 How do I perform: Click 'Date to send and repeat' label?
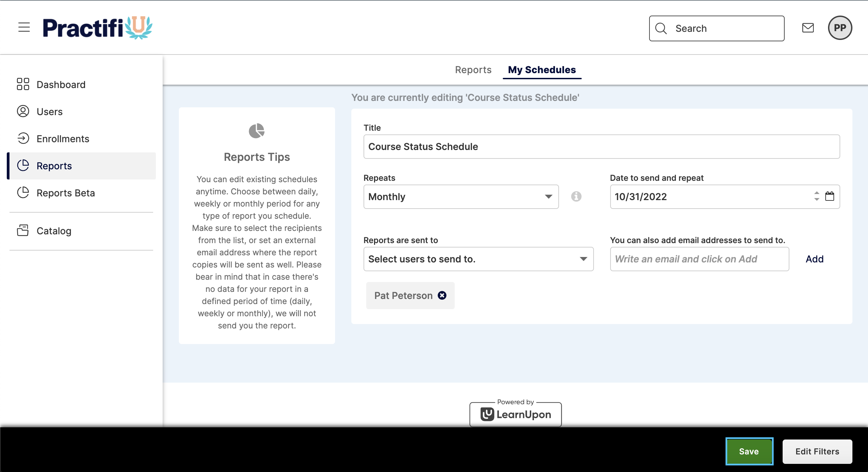657,178
